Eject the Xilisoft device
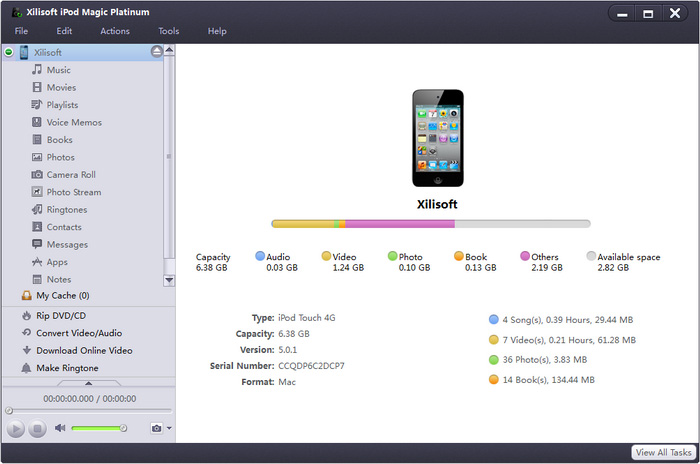This screenshot has height=464, width=700. (157, 52)
